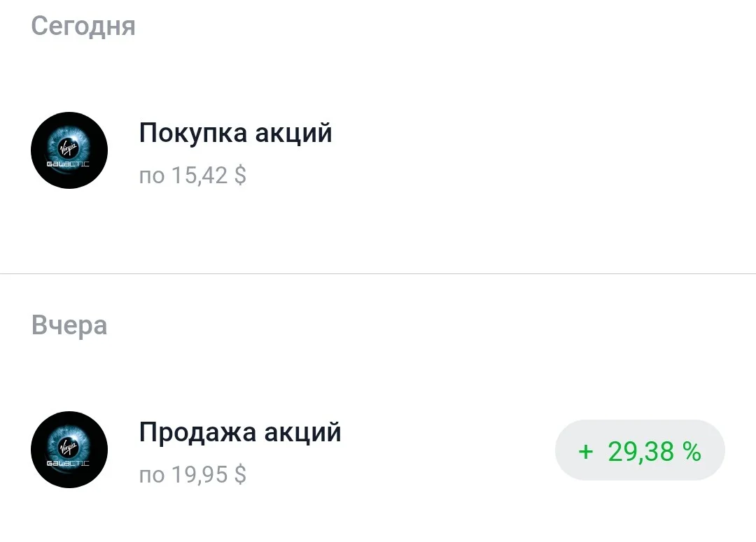Click the dollar sign after 19,95

pyautogui.click(x=240, y=475)
